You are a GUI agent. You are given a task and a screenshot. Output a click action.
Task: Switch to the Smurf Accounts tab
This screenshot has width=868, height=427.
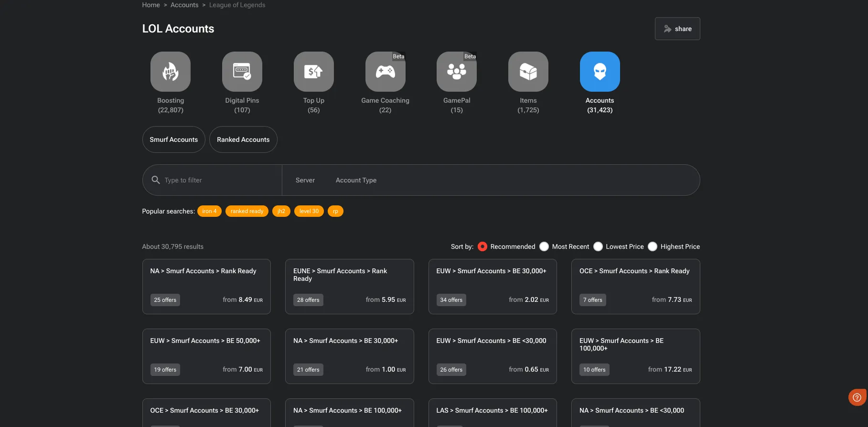[x=173, y=139]
